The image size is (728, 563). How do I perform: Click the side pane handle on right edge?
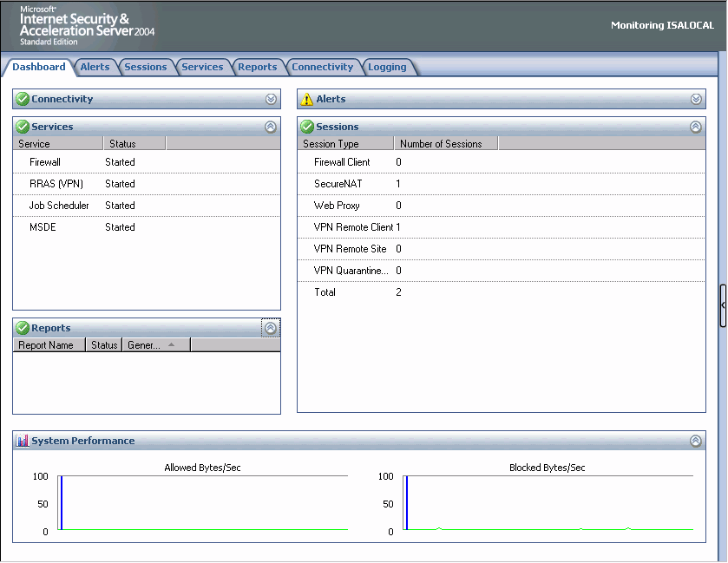(723, 305)
